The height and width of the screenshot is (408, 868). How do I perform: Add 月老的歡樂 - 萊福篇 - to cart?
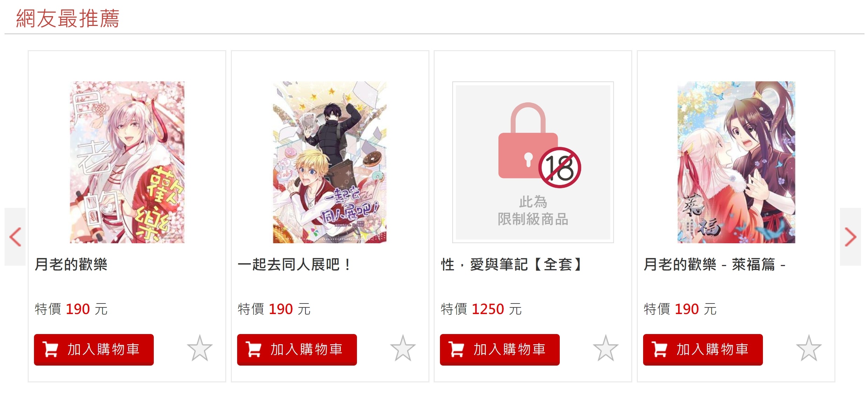click(703, 349)
